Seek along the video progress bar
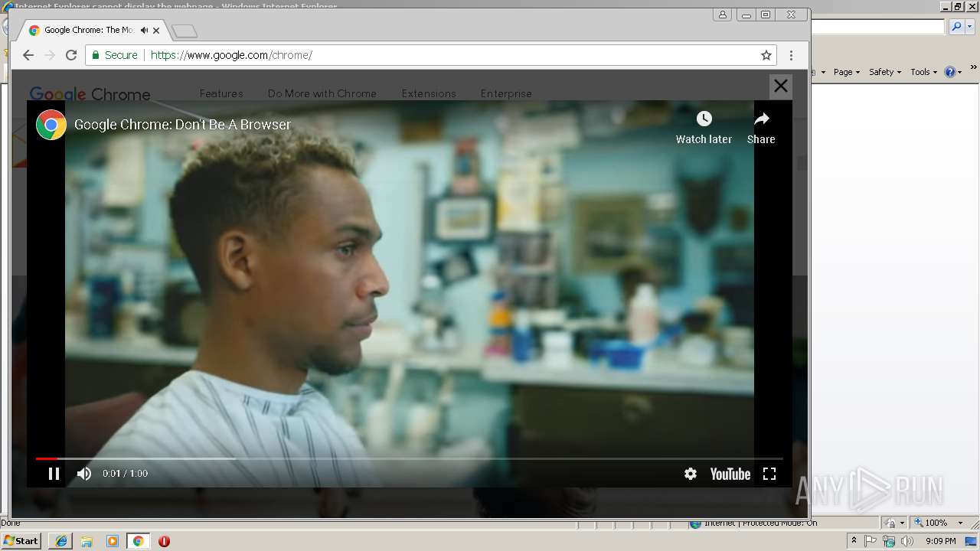Screen dimensions: 980x551 pos(410,458)
